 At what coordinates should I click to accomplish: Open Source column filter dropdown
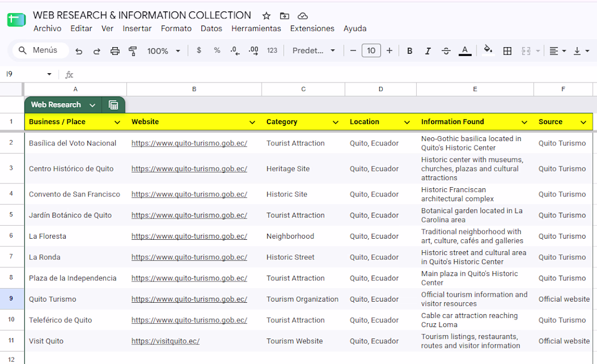point(583,122)
